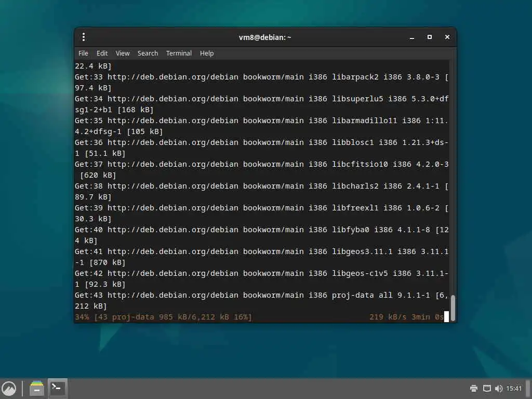Image resolution: width=532 pixels, height=399 pixels.
Task: Open the applications menu launcher in taskbar
Action: point(9,389)
